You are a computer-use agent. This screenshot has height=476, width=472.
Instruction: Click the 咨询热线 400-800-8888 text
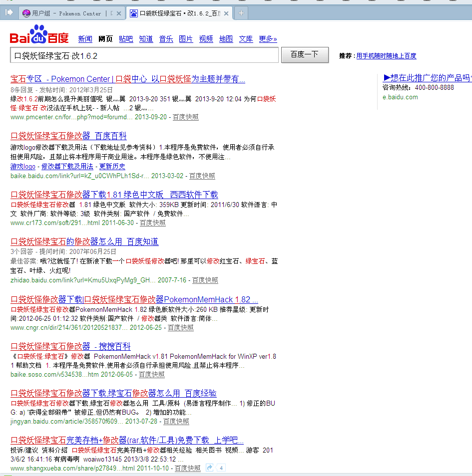[418, 88]
